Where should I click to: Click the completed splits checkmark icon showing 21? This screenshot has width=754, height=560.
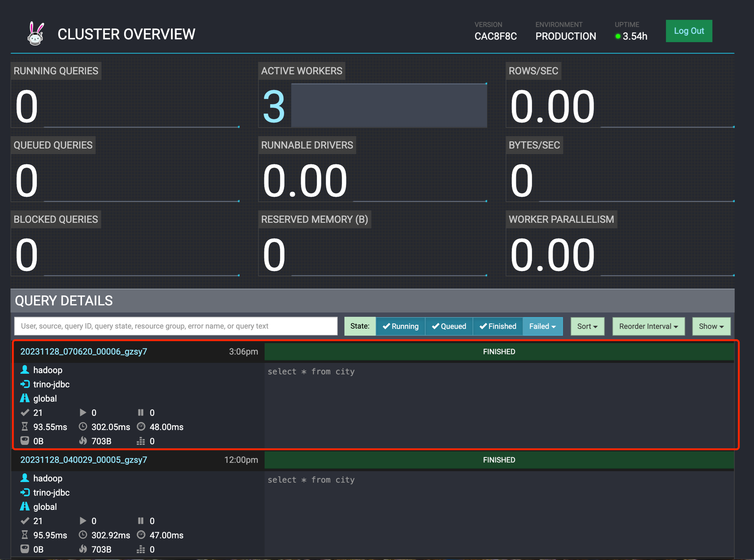[x=25, y=412]
